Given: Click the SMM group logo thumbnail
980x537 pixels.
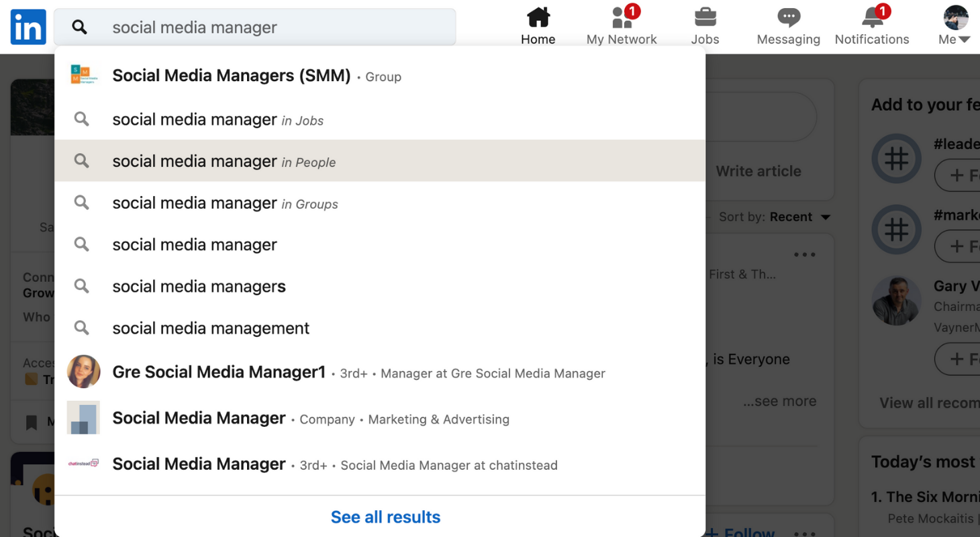Looking at the screenshot, I should point(84,75).
